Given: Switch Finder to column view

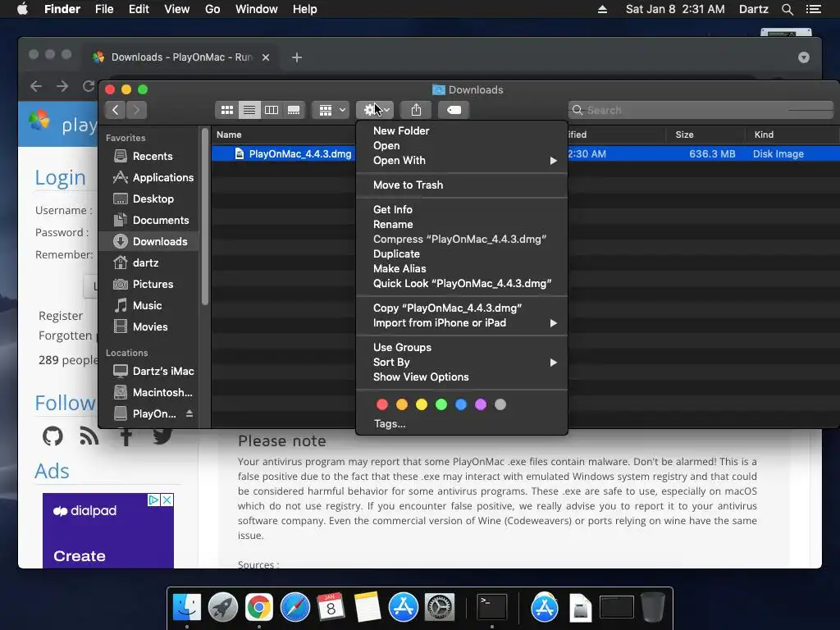Looking at the screenshot, I should point(272,110).
